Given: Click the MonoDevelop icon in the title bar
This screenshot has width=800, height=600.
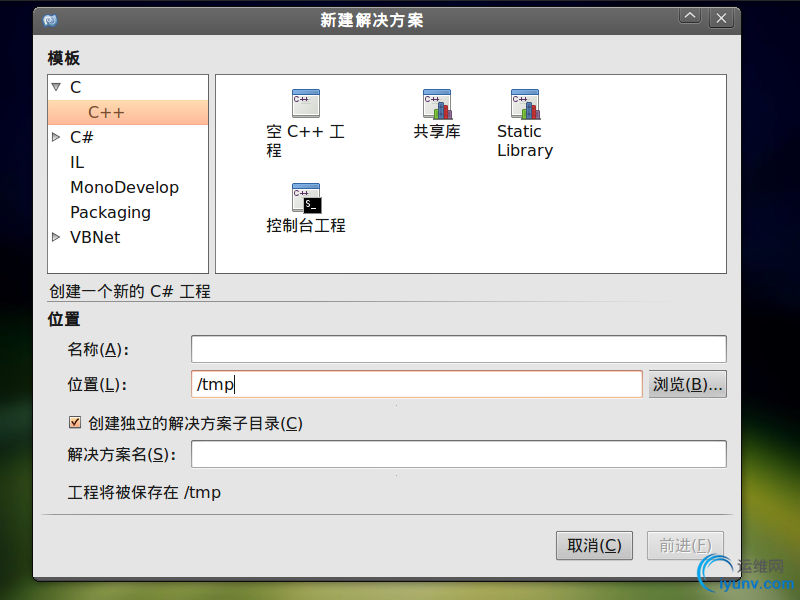Looking at the screenshot, I should pyautogui.click(x=49, y=17).
